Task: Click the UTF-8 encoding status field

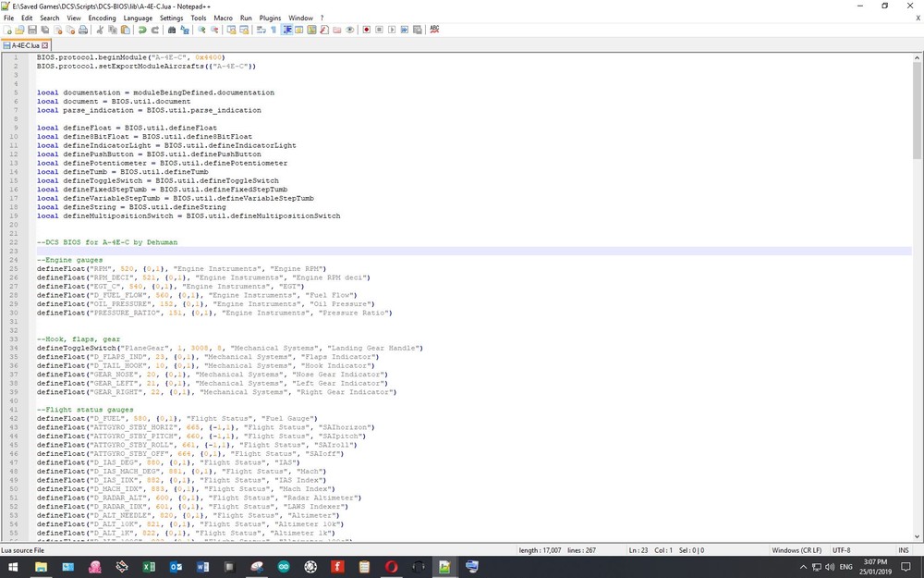Action: (841, 550)
